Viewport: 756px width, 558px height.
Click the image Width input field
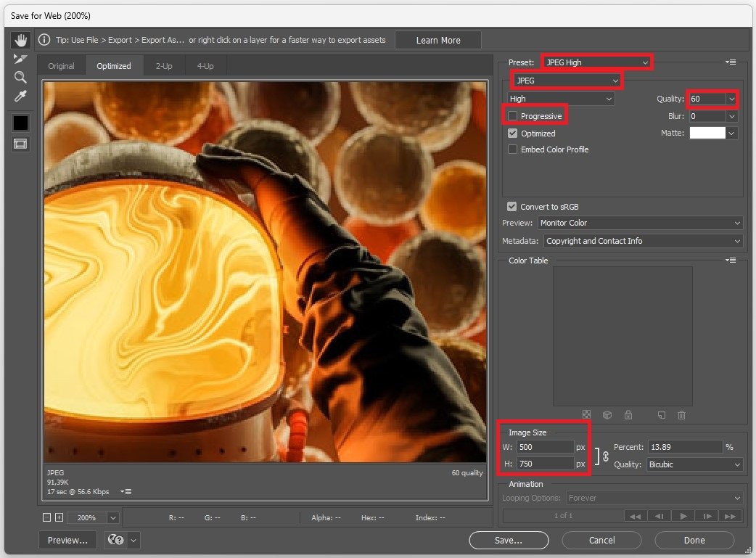pos(545,447)
